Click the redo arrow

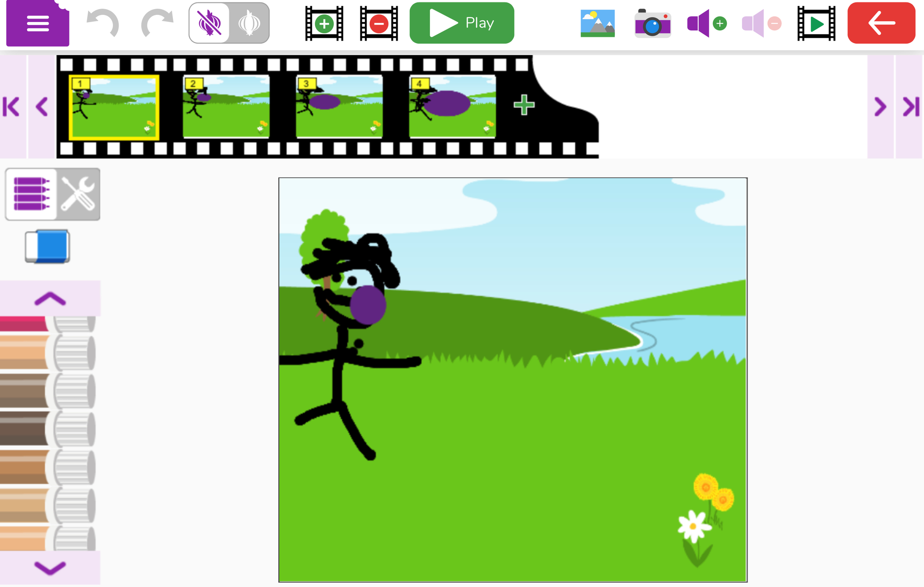[157, 23]
